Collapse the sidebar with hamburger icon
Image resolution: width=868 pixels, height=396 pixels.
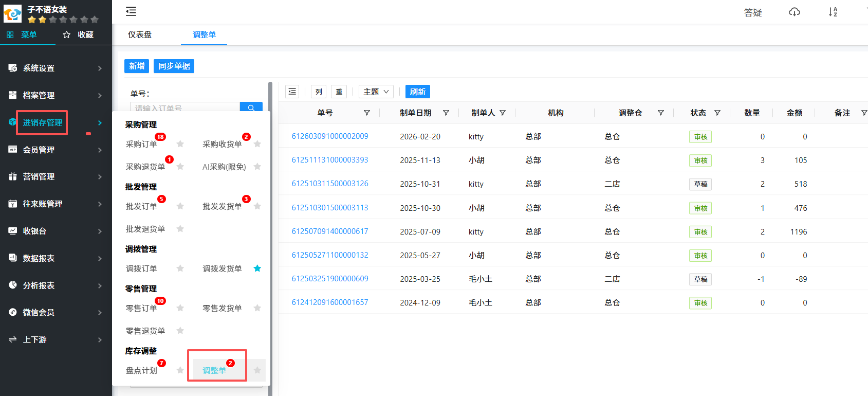click(131, 11)
